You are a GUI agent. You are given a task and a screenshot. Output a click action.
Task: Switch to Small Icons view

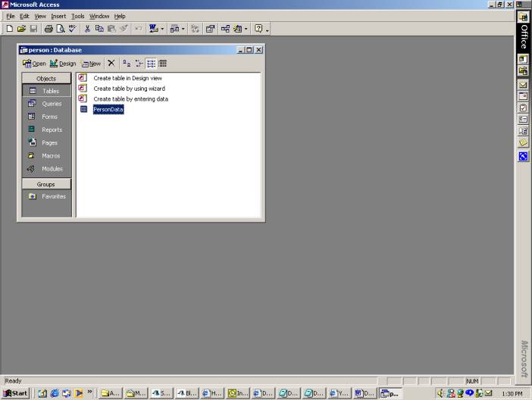[x=139, y=63]
